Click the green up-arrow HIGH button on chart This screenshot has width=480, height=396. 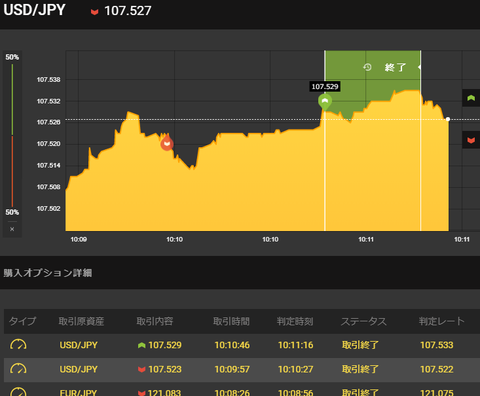pyautogui.click(x=471, y=98)
